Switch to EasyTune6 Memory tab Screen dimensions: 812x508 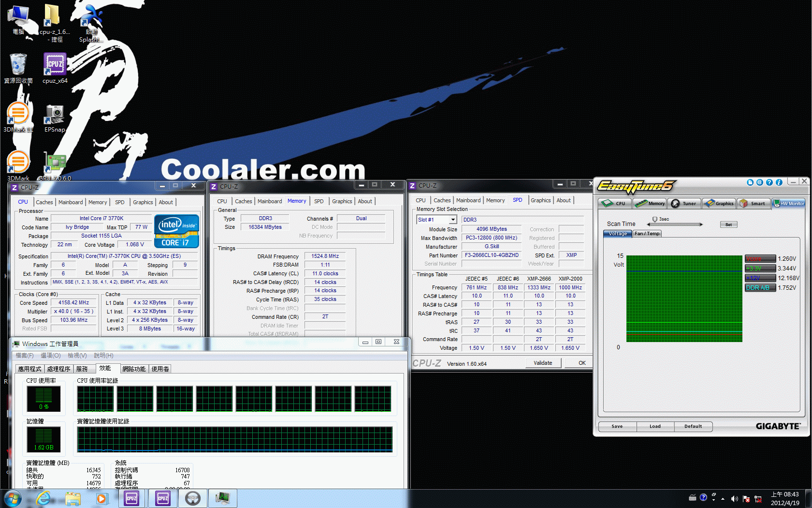click(x=650, y=203)
